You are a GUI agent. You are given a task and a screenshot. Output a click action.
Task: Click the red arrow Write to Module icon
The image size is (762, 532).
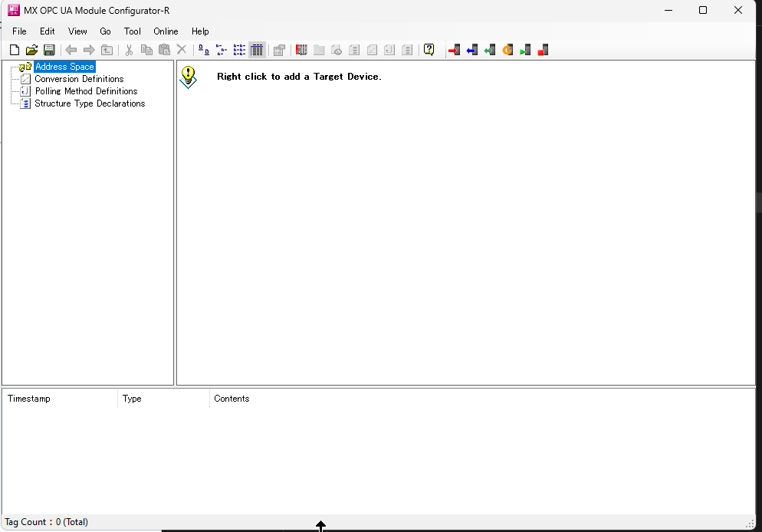click(454, 50)
